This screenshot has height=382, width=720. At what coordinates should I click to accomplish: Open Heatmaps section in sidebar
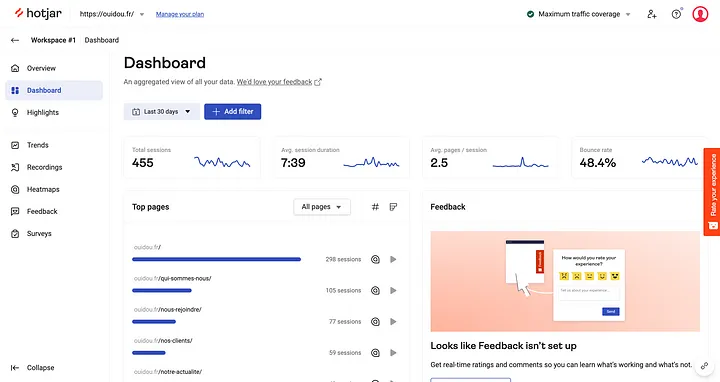[x=43, y=189]
